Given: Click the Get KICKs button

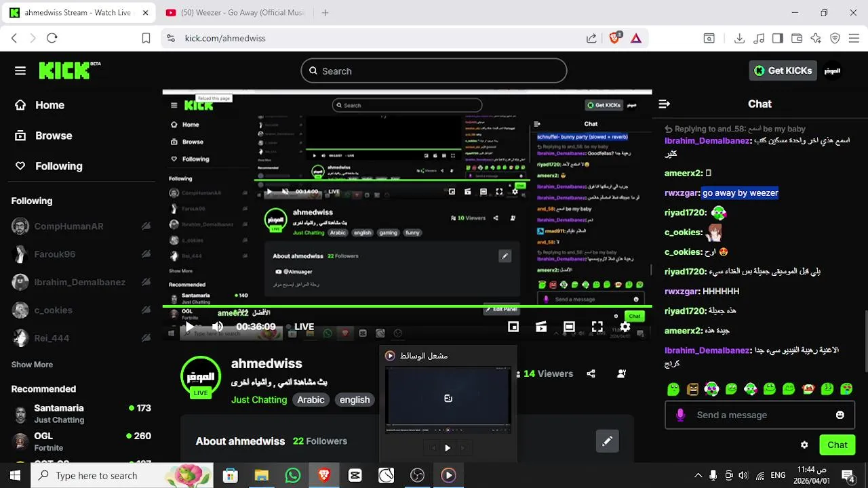Looking at the screenshot, I should tap(783, 70).
